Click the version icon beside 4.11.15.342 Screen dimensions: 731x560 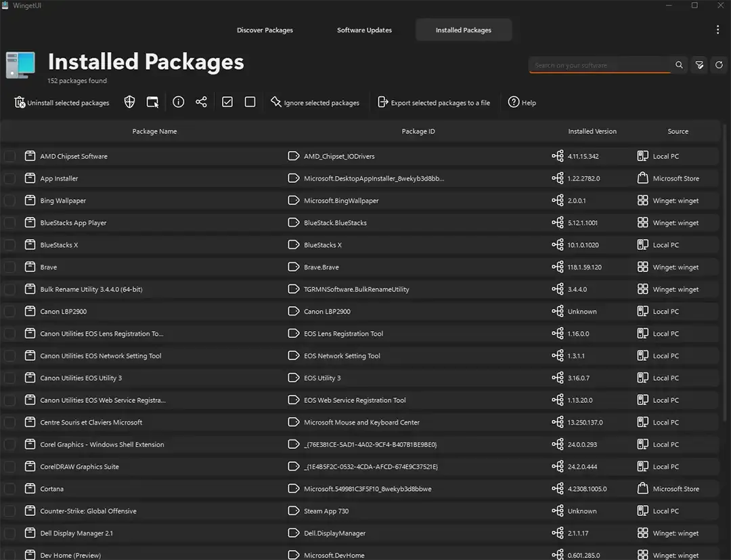click(558, 156)
